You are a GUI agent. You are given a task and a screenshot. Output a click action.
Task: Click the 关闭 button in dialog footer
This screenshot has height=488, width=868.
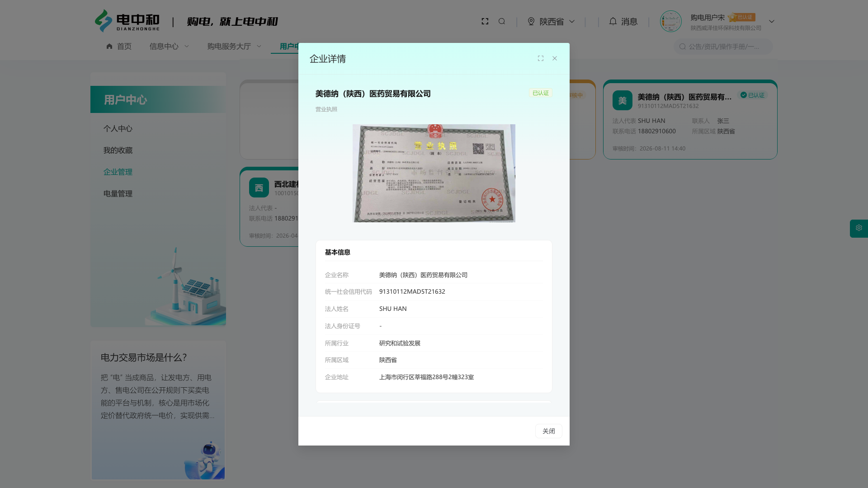point(549,431)
